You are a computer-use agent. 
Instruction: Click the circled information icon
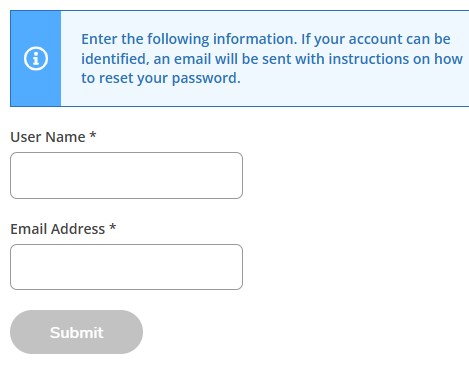(36, 59)
